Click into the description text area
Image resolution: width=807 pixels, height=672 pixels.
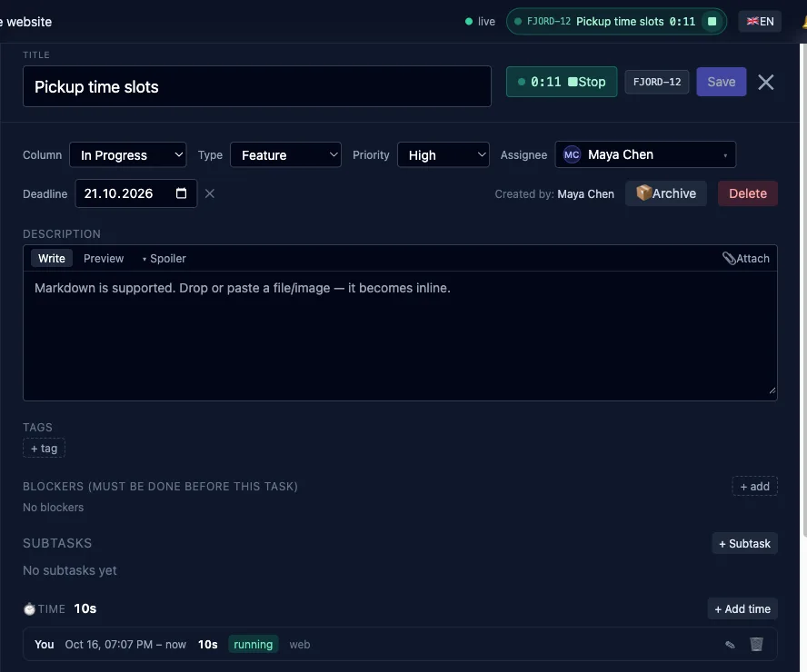click(x=400, y=336)
